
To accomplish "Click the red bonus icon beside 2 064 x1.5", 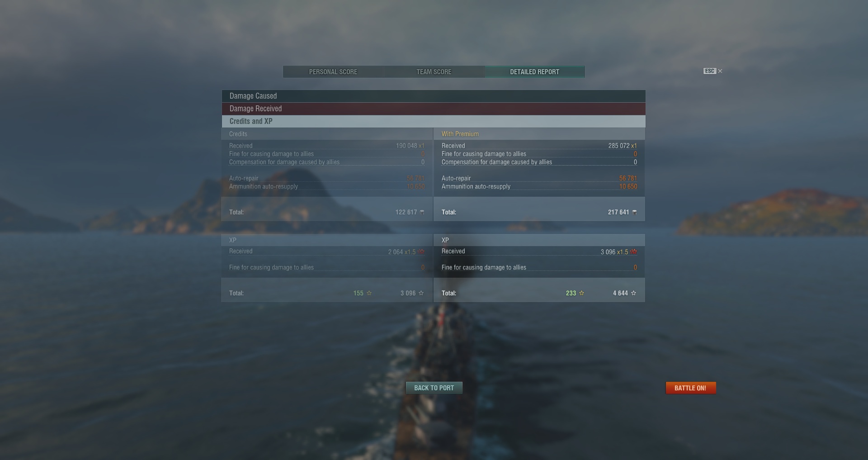I will point(421,252).
